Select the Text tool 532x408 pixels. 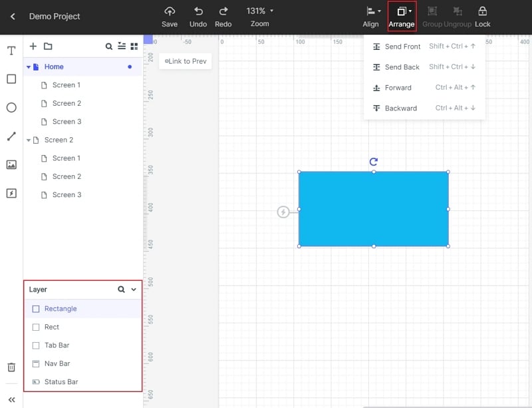tap(11, 51)
